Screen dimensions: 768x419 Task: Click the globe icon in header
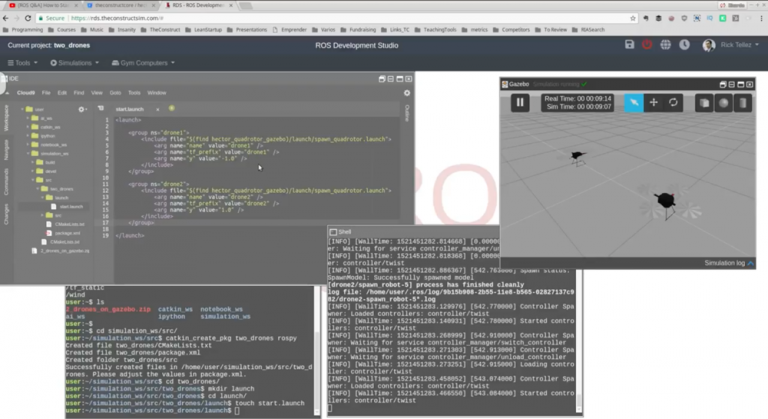[x=665, y=45]
